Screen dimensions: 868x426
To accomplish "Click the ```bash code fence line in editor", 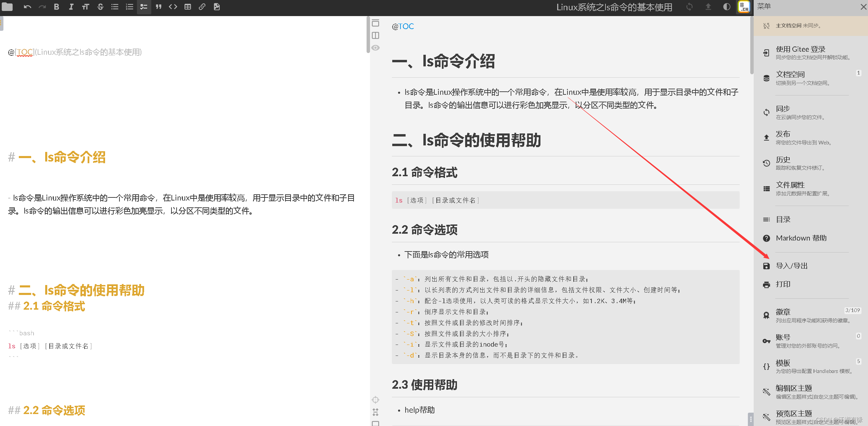I will point(21,333).
